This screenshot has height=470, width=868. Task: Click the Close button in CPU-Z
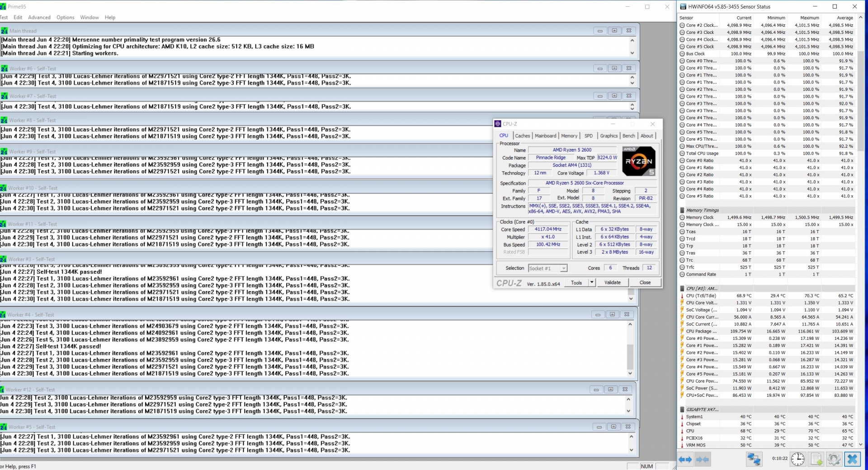tap(645, 282)
